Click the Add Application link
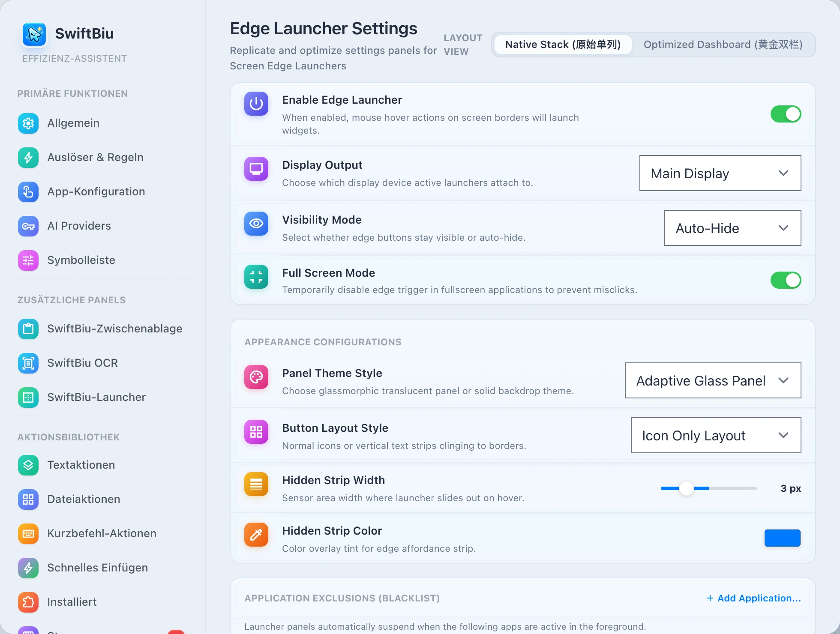Image resolution: width=840 pixels, height=634 pixels. 754,598
